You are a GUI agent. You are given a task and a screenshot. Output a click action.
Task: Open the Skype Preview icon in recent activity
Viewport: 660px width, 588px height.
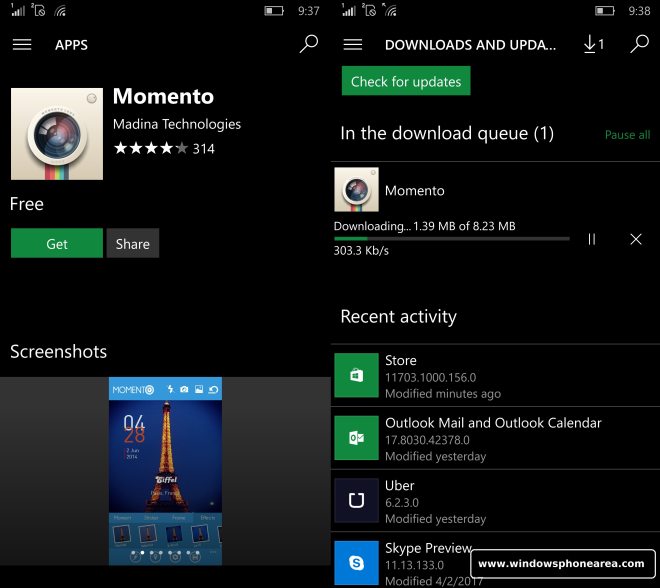point(357,563)
